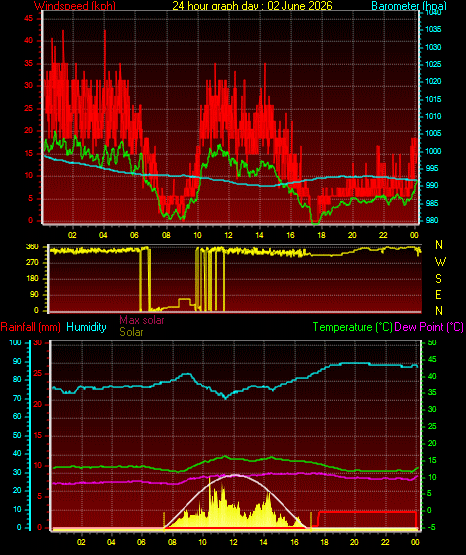Click the '180' wind direction axis label

pyautogui.click(x=32, y=279)
